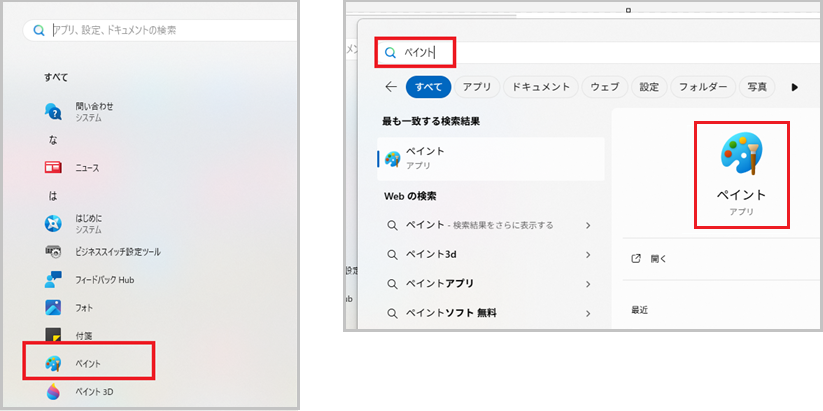Click the large Paint icon in the preview pane

click(x=741, y=155)
